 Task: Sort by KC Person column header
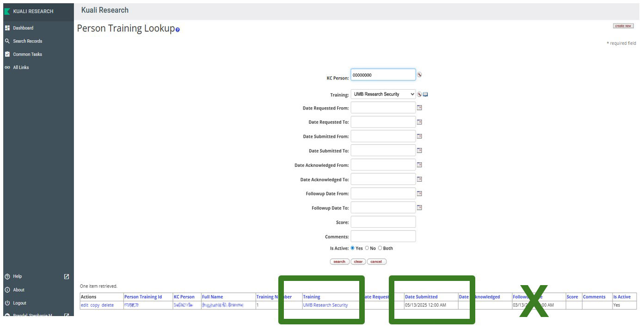click(x=184, y=297)
